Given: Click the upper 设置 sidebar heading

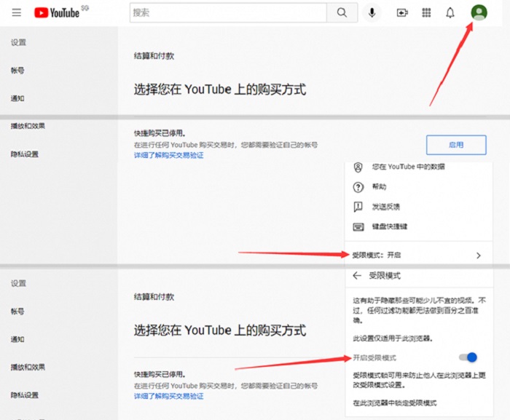Looking at the screenshot, I should 18,42.
